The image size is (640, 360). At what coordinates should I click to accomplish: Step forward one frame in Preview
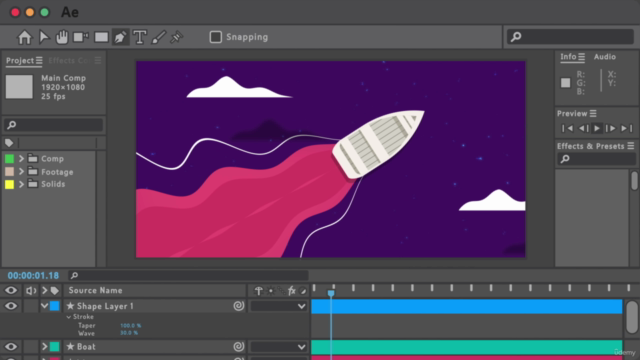click(x=611, y=129)
